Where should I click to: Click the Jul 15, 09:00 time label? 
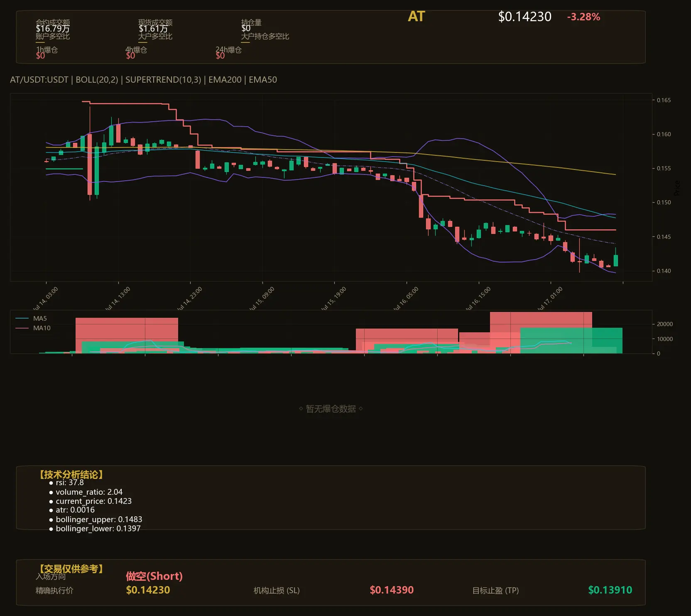tap(262, 299)
